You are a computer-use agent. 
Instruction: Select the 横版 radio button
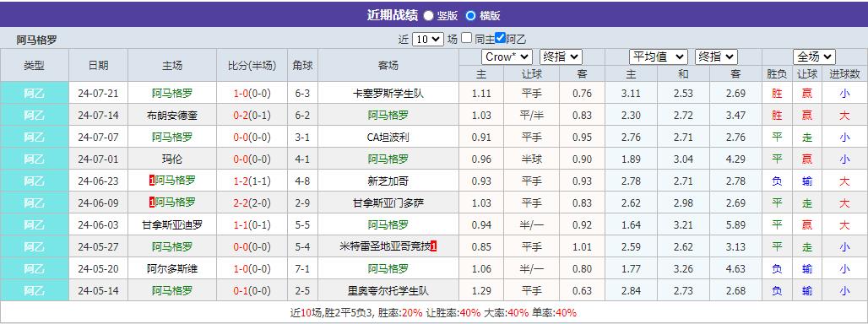pos(470,15)
